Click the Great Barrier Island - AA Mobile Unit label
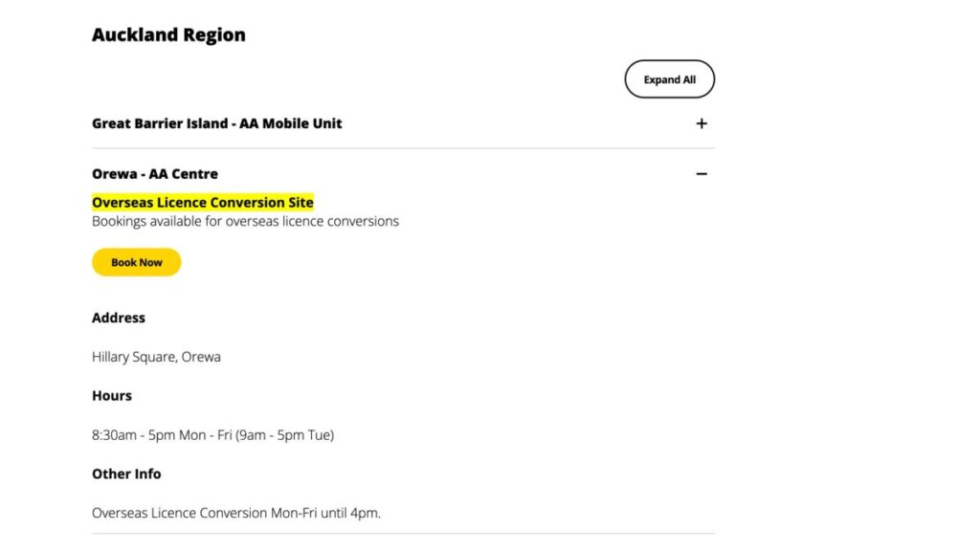Image resolution: width=980 pixels, height=551 pixels. (x=217, y=122)
